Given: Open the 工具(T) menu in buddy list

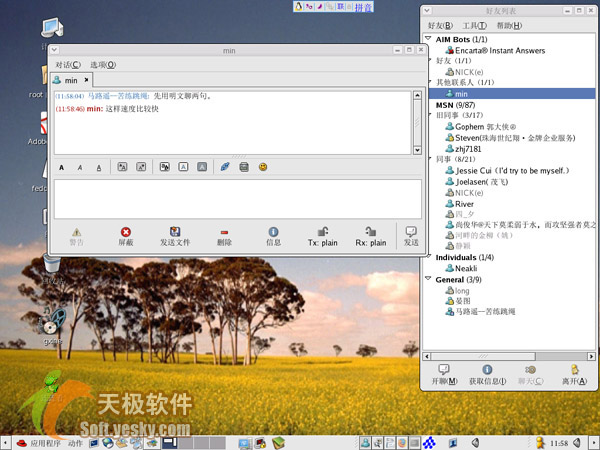Looking at the screenshot, I should (474, 25).
